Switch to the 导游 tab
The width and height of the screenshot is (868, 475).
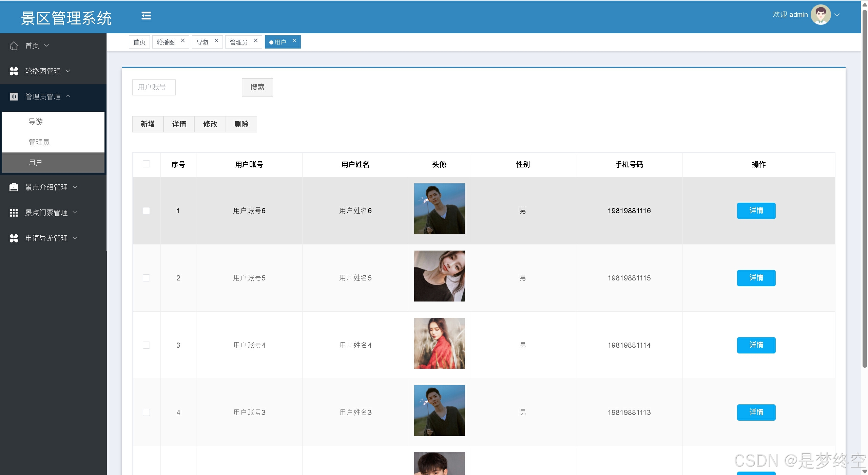pos(203,42)
